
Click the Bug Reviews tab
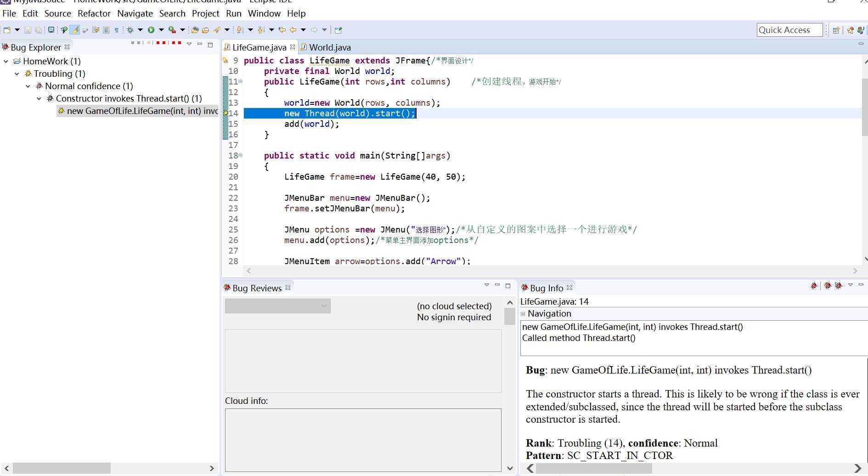(x=257, y=288)
